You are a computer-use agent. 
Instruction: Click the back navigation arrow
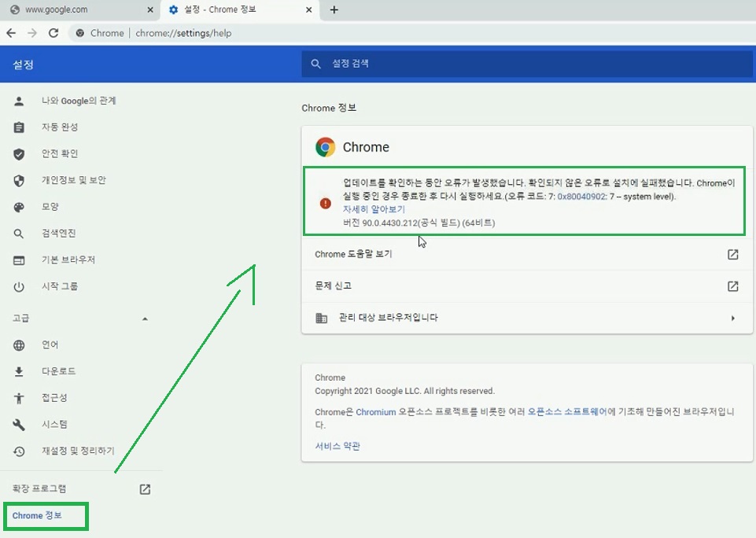coord(11,33)
